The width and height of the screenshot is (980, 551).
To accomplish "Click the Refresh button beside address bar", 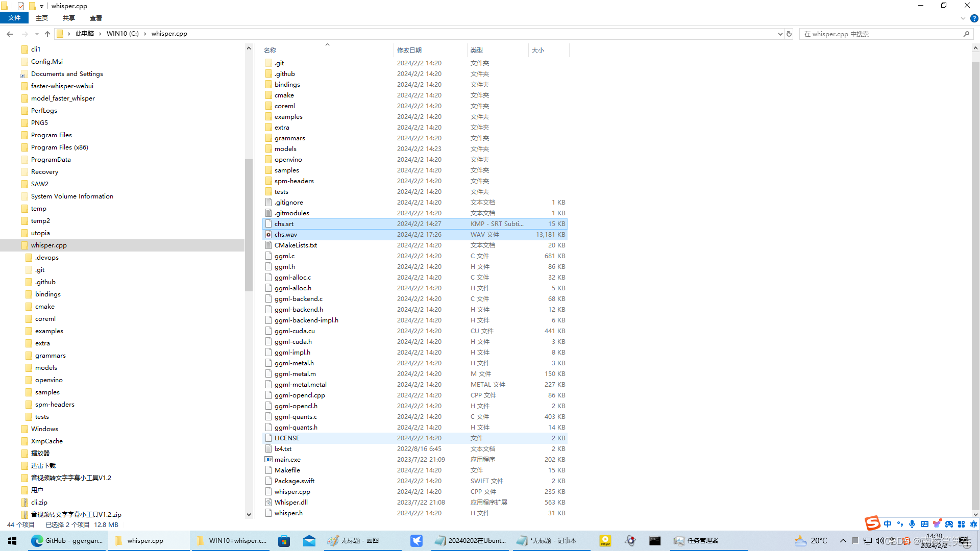I will [789, 34].
